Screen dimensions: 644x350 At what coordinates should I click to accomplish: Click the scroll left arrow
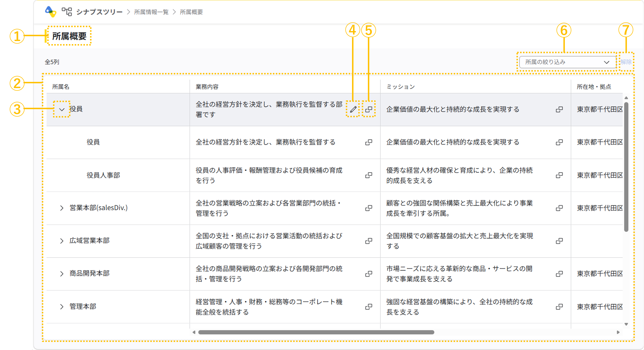[x=194, y=332]
